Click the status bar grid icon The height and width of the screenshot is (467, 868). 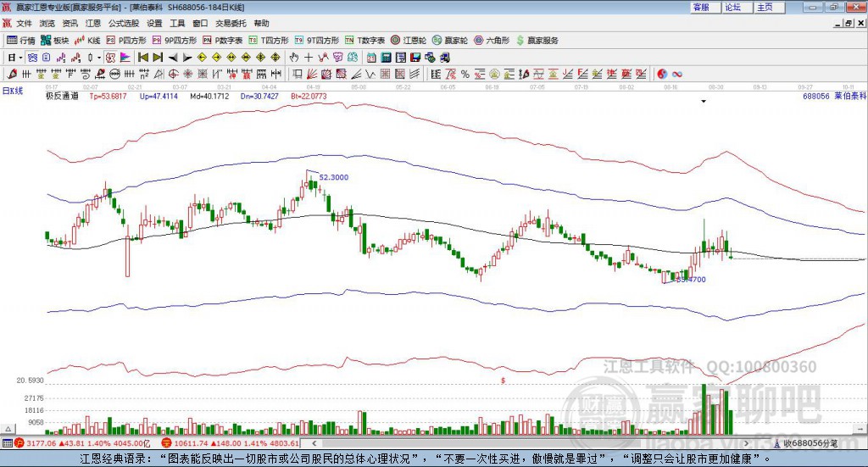[7, 443]
